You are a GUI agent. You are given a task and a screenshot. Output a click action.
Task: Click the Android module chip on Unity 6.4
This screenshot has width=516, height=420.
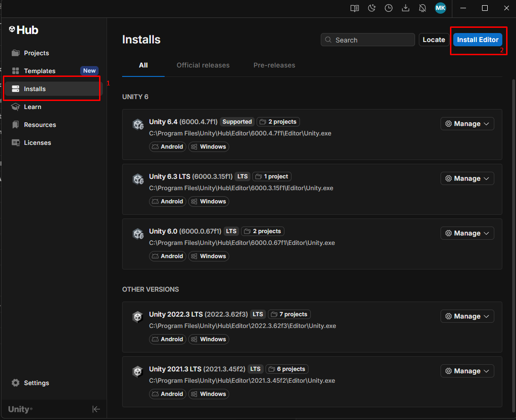pos(168,147)
